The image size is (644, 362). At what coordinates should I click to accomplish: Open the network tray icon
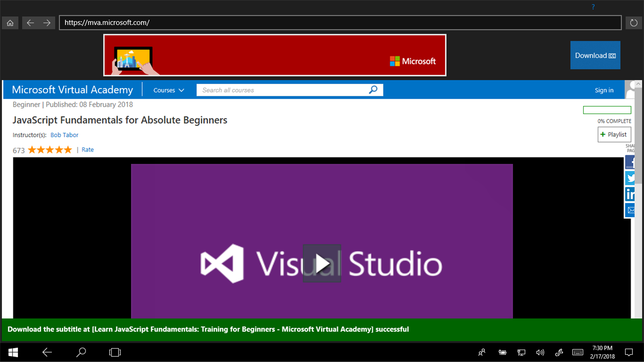521,352
